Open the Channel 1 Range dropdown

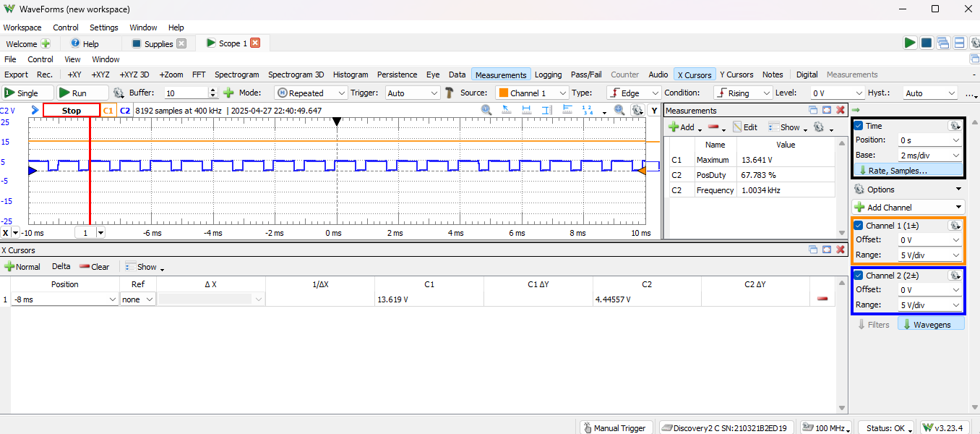point(929,255)
